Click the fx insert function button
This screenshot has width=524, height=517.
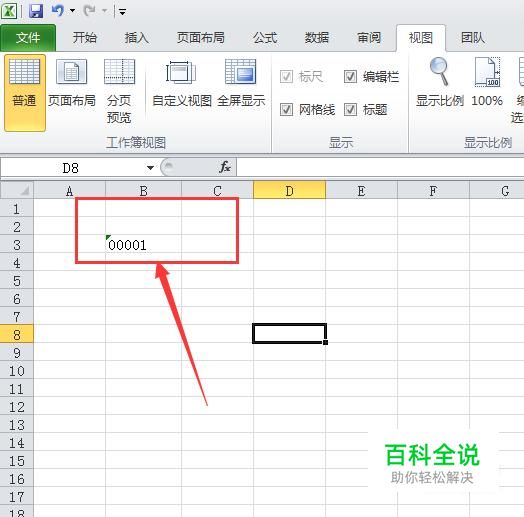(225, 167)
